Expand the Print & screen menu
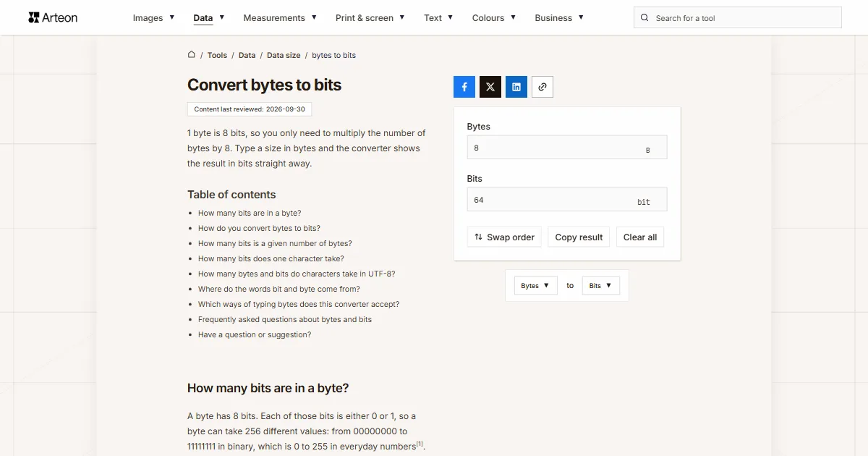 coord(370,18)
